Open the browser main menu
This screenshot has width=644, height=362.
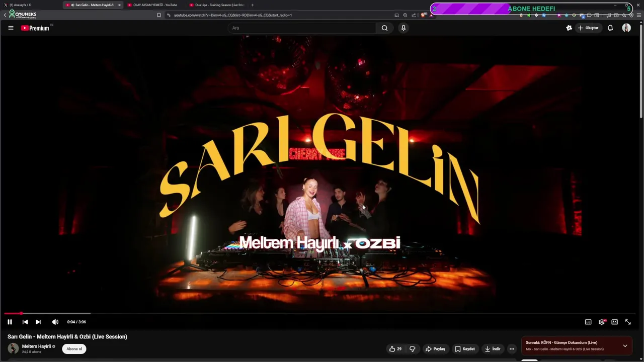pos(639,15)
